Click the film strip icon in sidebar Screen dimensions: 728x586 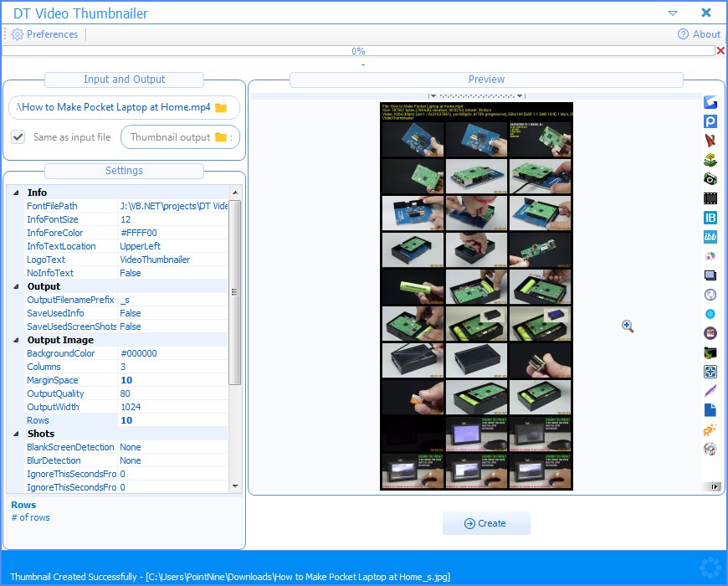pos(710,198)
